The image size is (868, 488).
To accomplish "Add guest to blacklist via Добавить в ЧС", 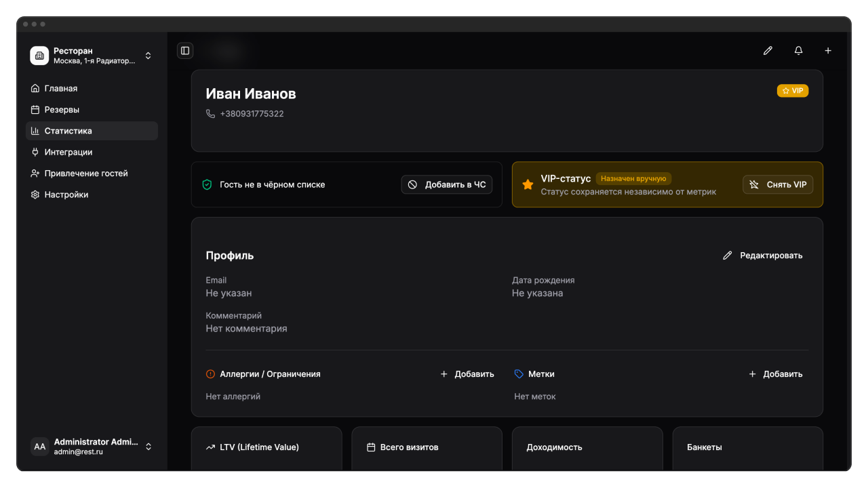I will point(447,184).
